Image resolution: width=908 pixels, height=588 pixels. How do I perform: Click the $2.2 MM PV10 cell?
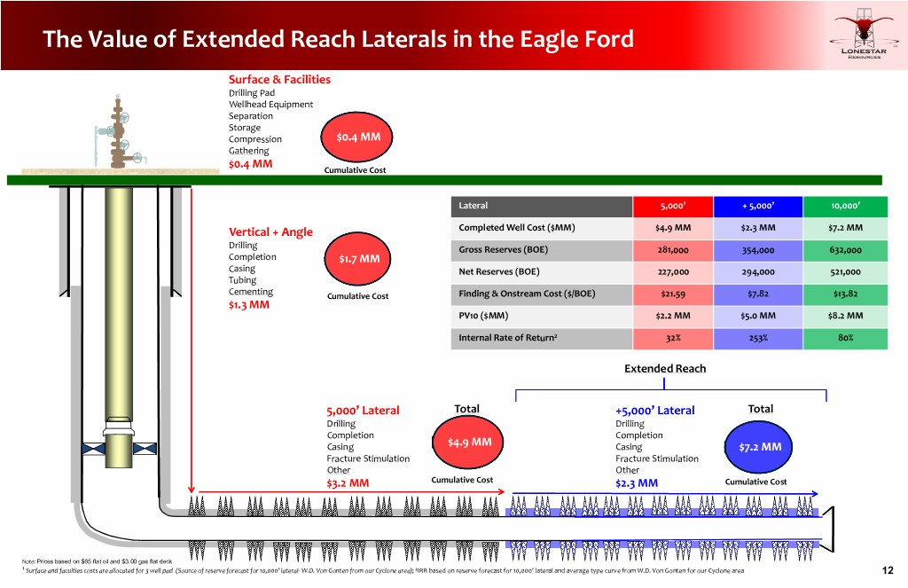pyautogui.click(x=673, y=317)
